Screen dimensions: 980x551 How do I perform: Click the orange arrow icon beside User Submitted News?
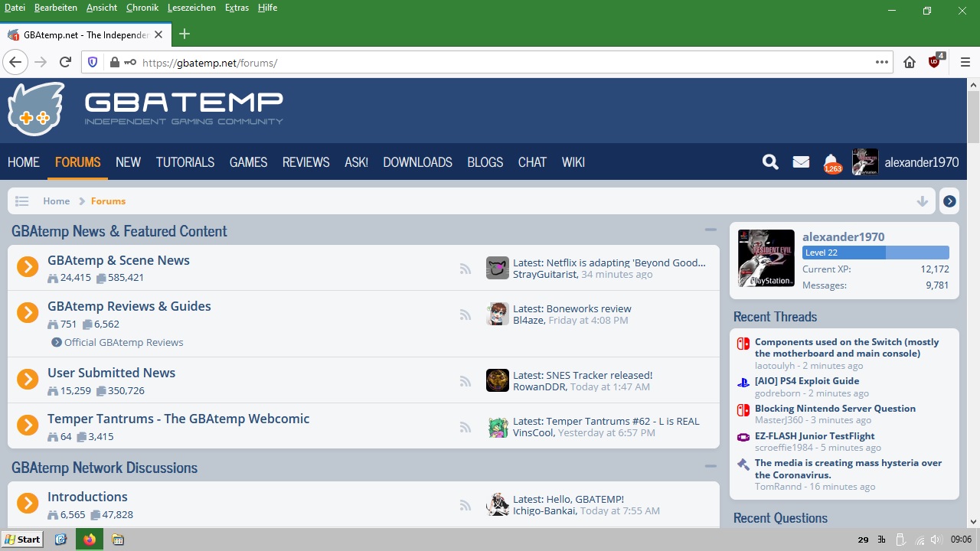pyautogui.click(x=28, y=379)
